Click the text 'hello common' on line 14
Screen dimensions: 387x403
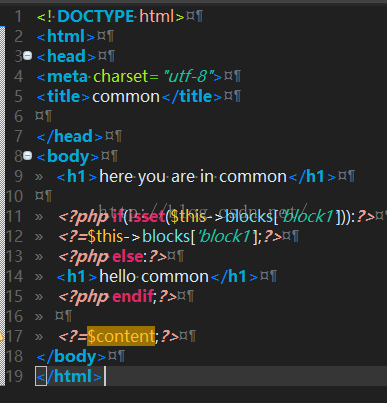pyautogui.click(x=154, y=276)
